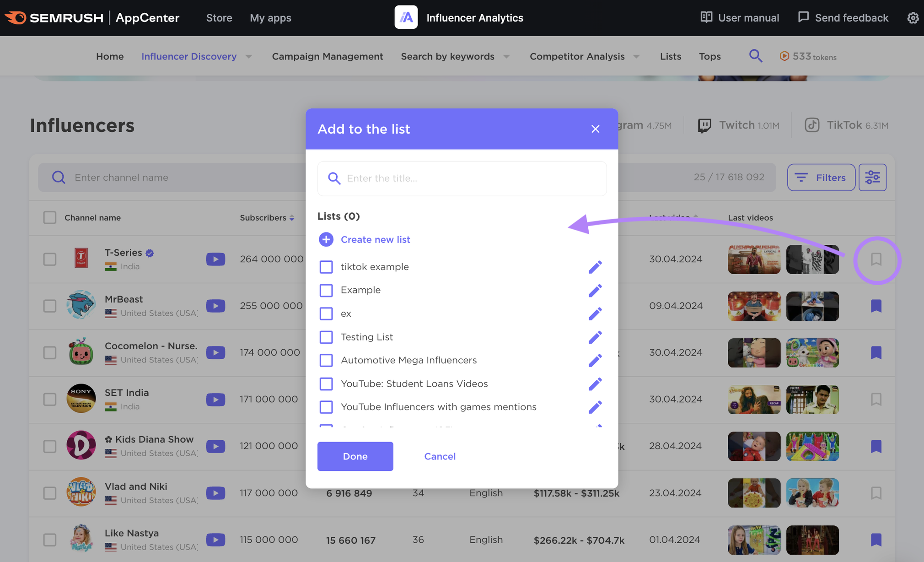The width and height of the screenshot is (924, 562).
Task: Tick the ex list checkbox
Action: coord(326,313)
